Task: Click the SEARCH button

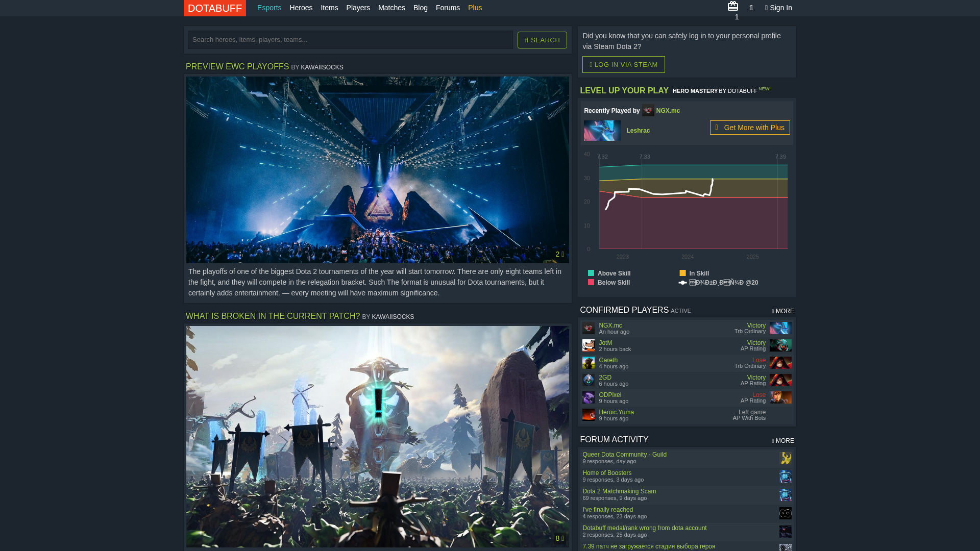Action: click(542, 40)
